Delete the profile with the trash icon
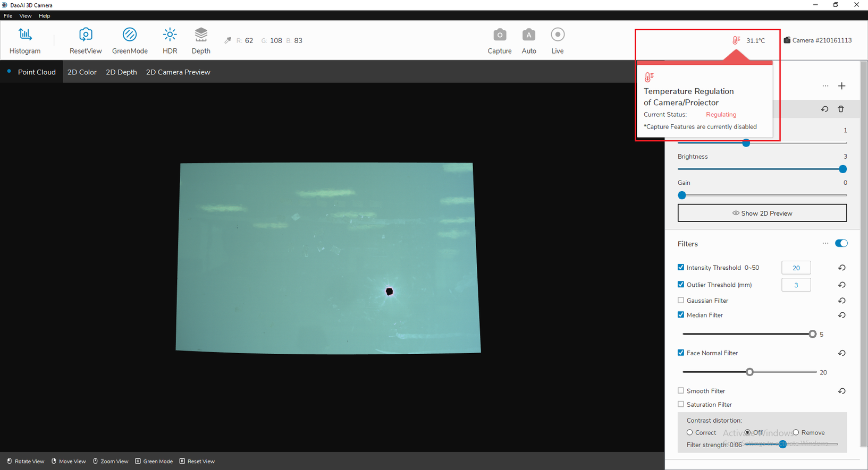This screenshot has width=868, height=470. click(841, 109)
